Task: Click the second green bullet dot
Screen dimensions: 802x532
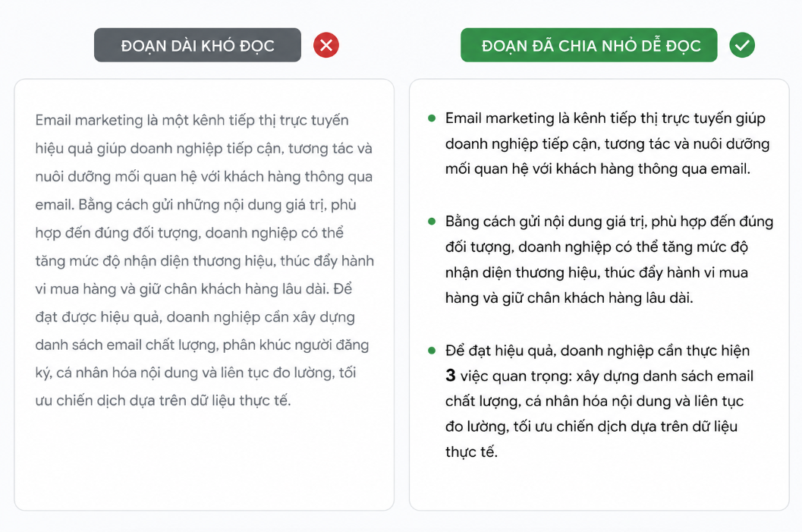Action: pos(432,222)
